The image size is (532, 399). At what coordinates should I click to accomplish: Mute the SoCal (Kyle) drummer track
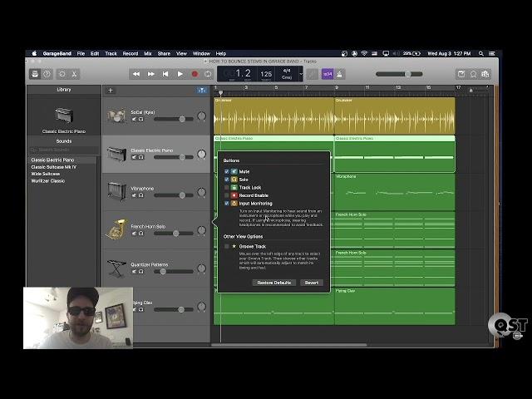(134, 119)
